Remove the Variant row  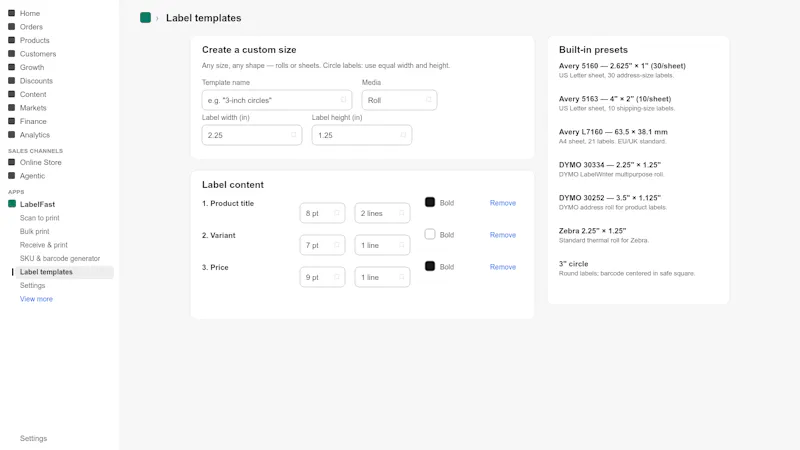click(503, 235)
